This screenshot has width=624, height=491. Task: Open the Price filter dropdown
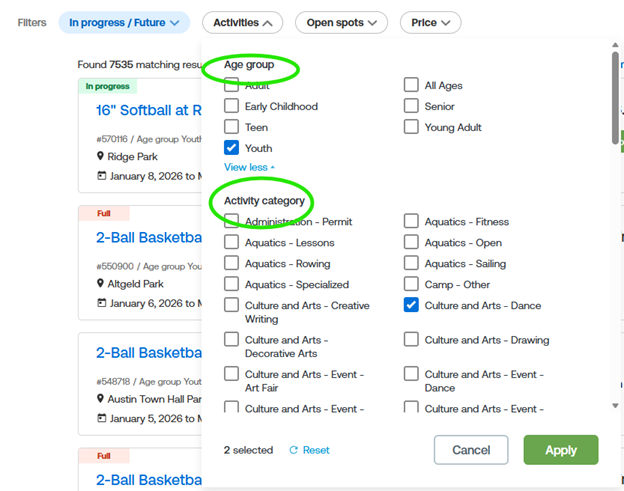coord(430,22)
